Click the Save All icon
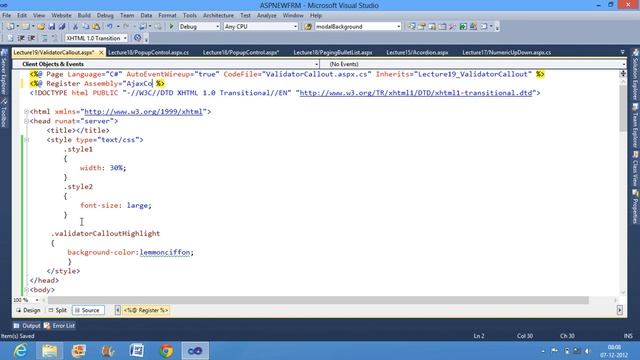 tap(62, 27)
